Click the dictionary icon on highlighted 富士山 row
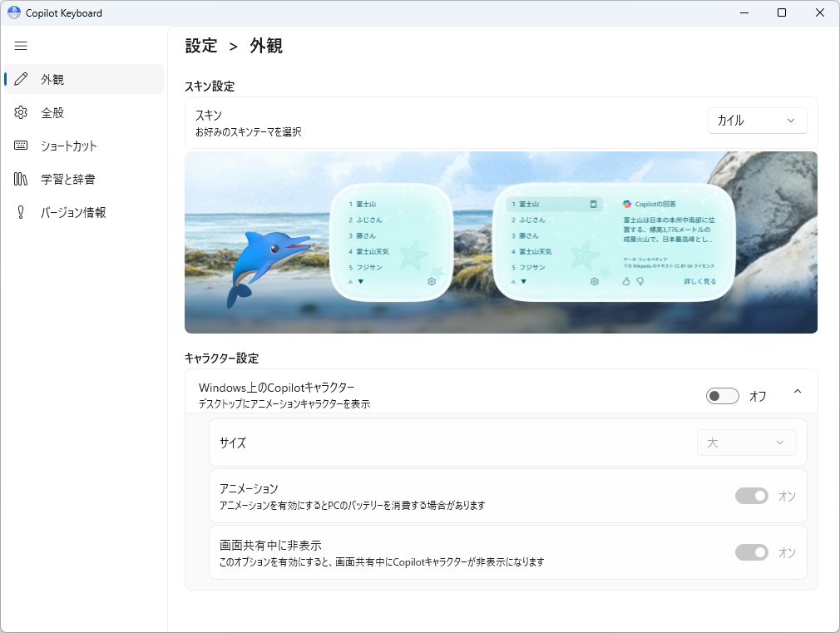Screen dimensions: 840x633 (593, 204)
